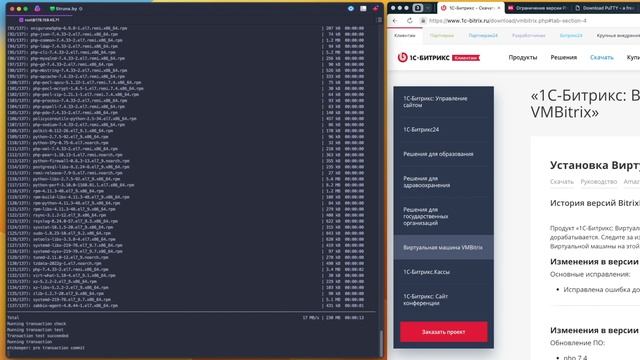Click the 'Total' summary line in terminal
Screen dimensions: 640x360
point(185,318)
